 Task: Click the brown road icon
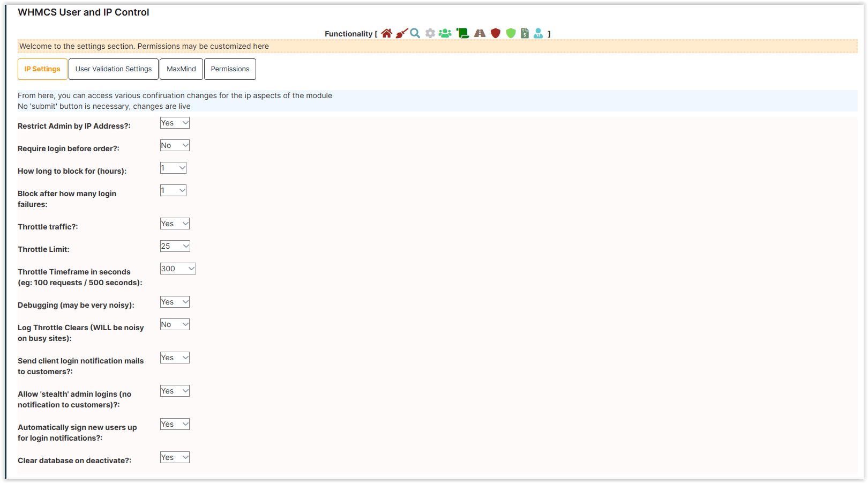point(480,33)
